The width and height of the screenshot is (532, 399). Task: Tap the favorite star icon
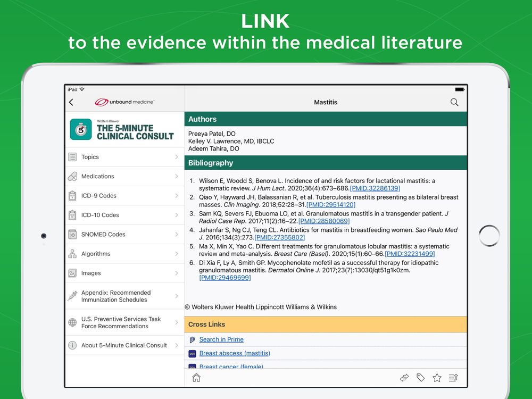coord(437,378)
